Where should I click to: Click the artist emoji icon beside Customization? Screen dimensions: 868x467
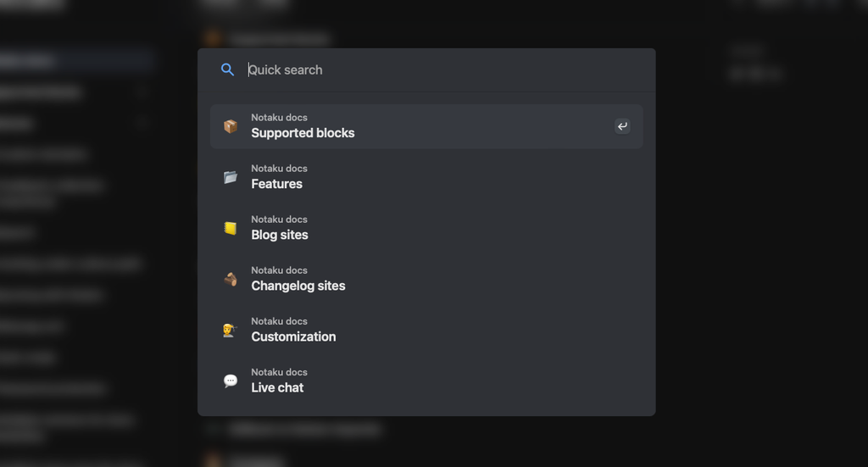tap(231, 330)
